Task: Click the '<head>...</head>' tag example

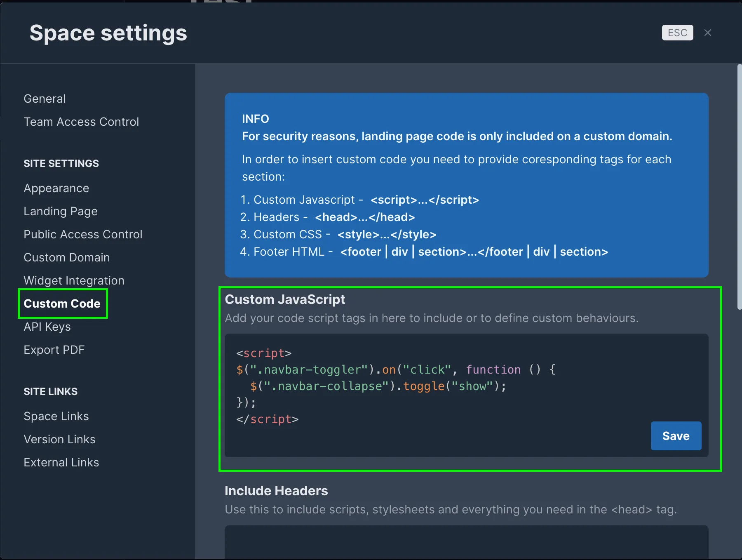Action: [365, 217]
